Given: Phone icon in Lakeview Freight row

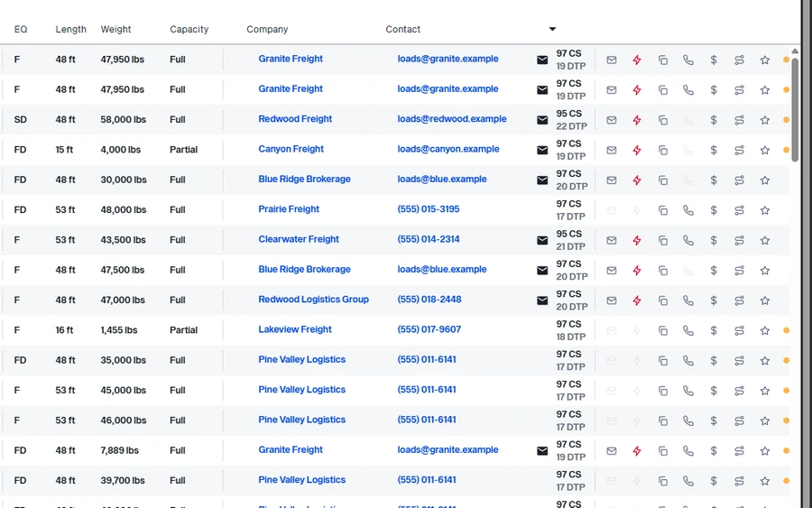Looking at the screenshot, I should click(x=688, y=330).
